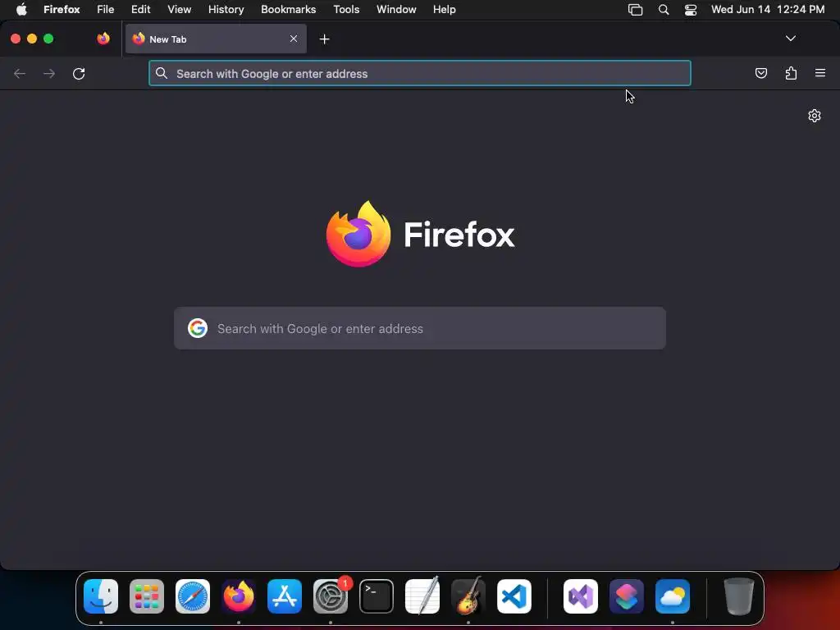
Task: Open the Extensions puzzle icon
Action: point(791,73)
